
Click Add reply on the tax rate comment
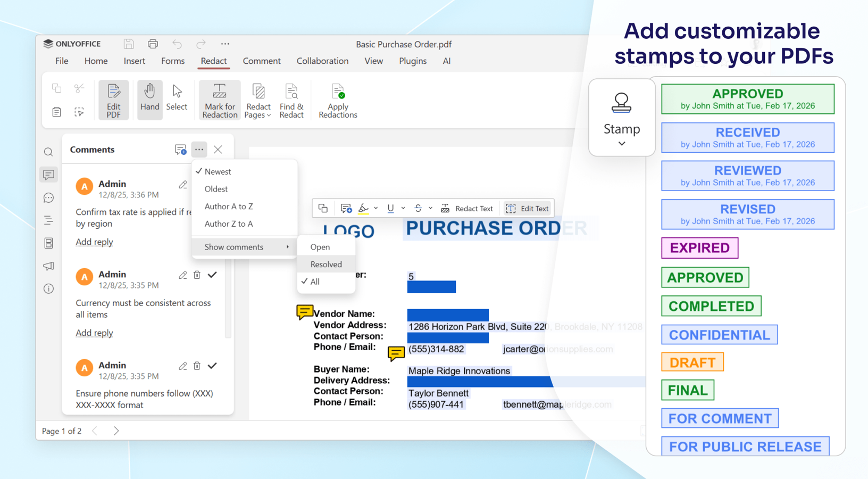point(94,242)
